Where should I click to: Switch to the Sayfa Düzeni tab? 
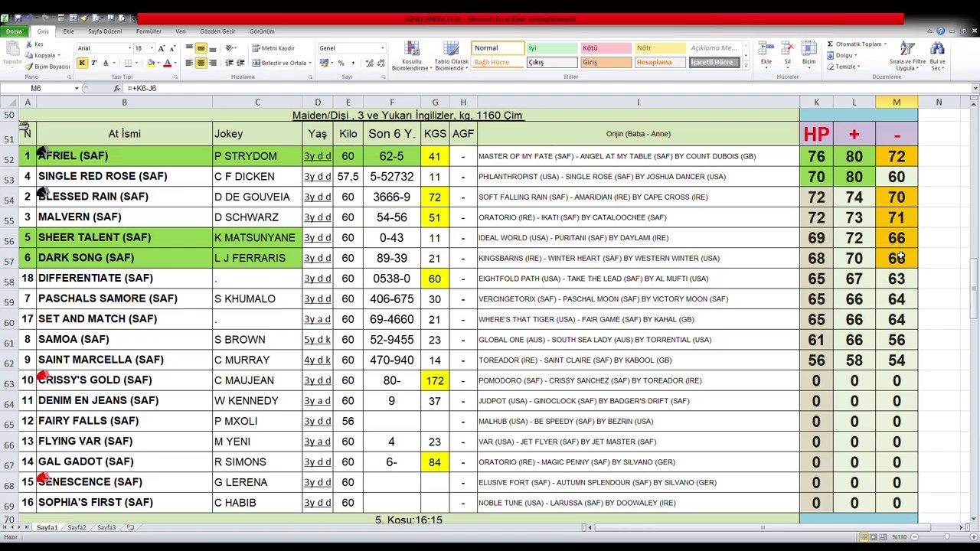click(105, 31)
